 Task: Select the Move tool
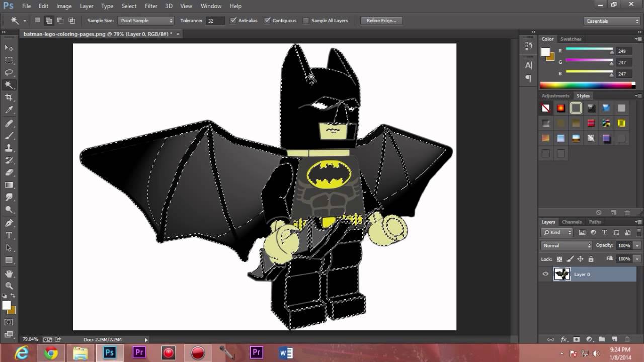9,47
